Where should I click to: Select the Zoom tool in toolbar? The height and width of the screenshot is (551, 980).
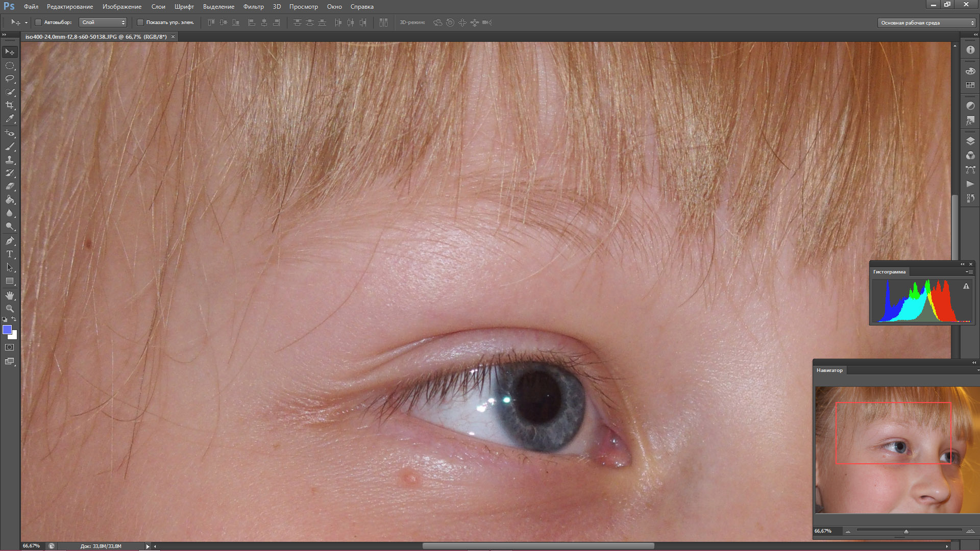(x=10, y=309)
